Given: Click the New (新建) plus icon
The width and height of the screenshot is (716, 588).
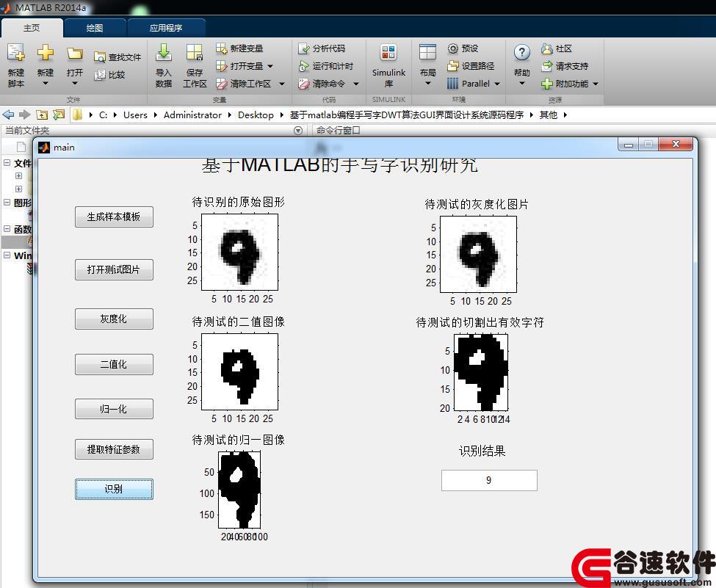Looking at the screenshot, I should click(x=46, y=53).
